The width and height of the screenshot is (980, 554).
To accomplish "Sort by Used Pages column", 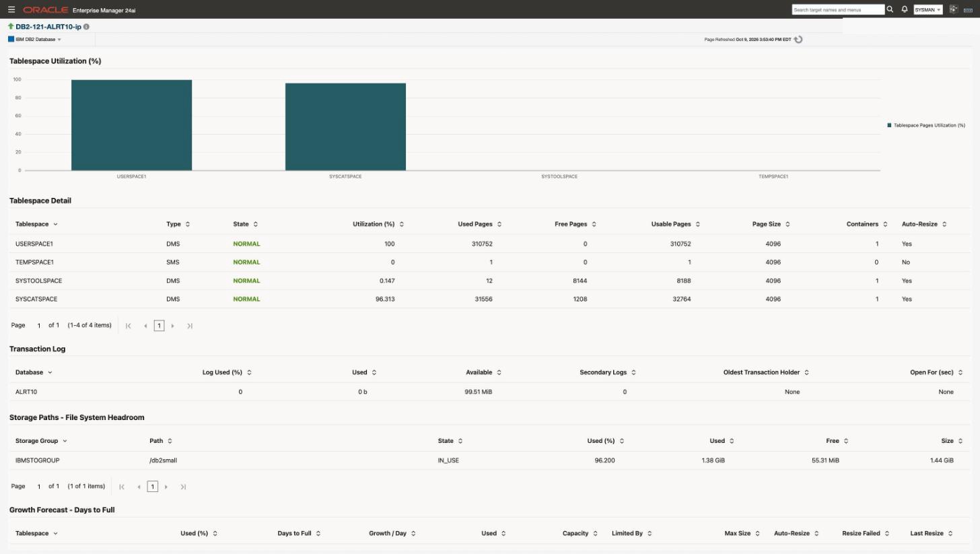I will click(499, 224).
